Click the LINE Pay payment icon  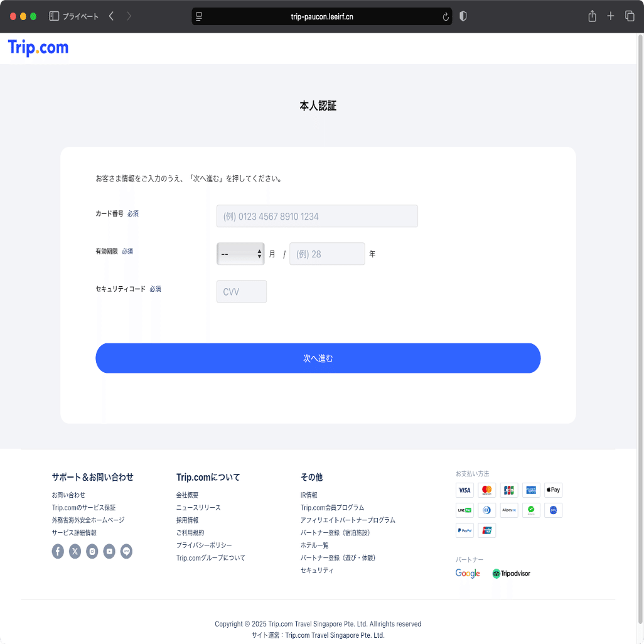(464, 510)
